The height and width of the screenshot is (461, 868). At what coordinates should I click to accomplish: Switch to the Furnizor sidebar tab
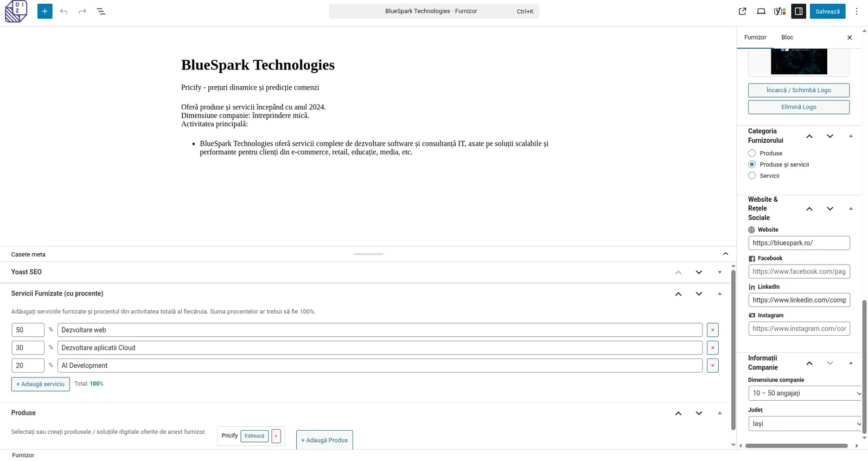pyautogui.click(x=755, y=37)
